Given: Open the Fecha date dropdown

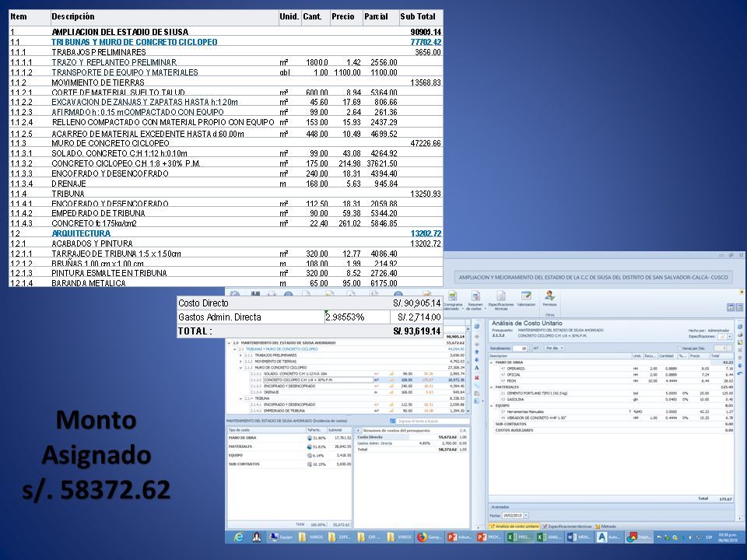Looking at the screenshot, I should [x=526, y=515].
